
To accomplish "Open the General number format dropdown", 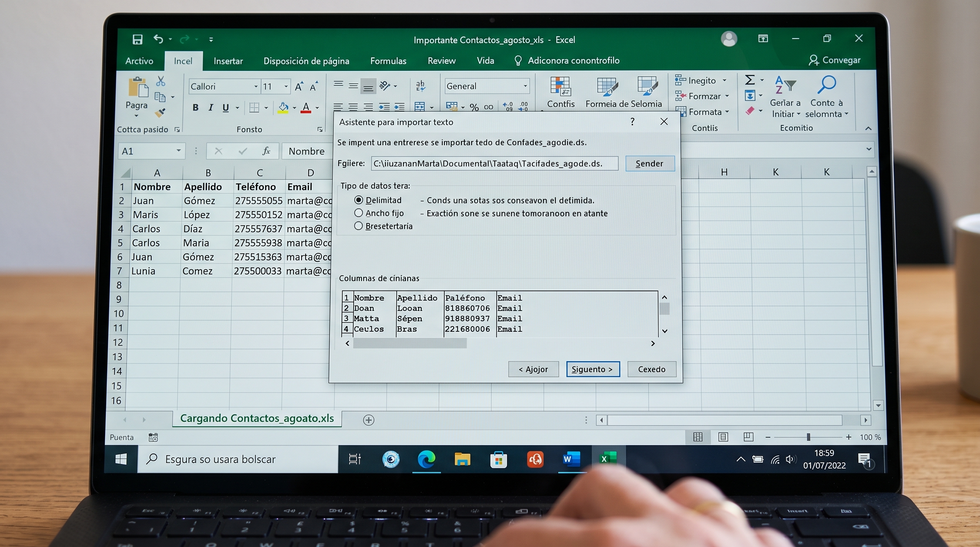I will point(525,86).
